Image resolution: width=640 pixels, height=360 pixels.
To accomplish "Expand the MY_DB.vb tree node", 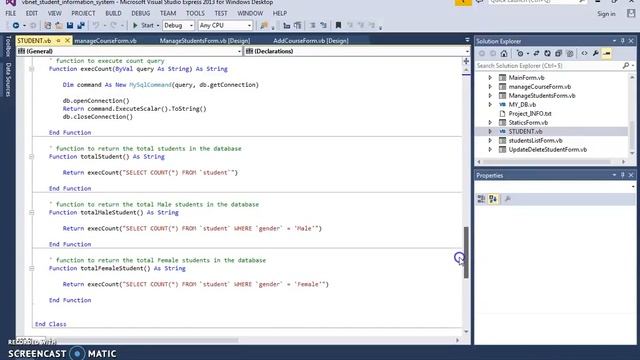I will (x=490, y=104).
